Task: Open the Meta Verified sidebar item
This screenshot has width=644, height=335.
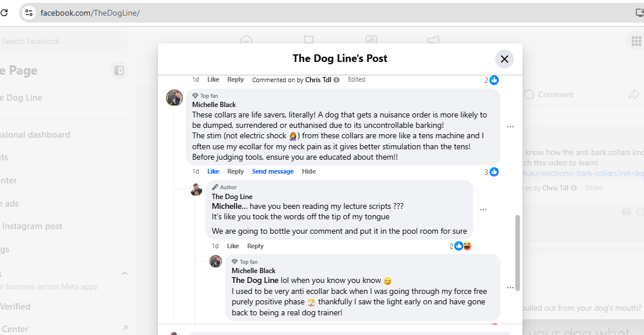Action: pos(16,306)
